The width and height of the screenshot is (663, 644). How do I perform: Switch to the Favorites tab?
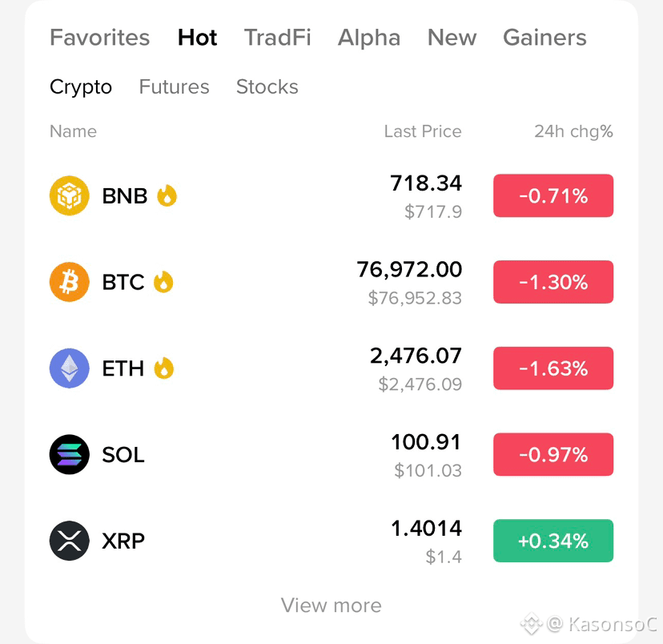pos(100,38)
